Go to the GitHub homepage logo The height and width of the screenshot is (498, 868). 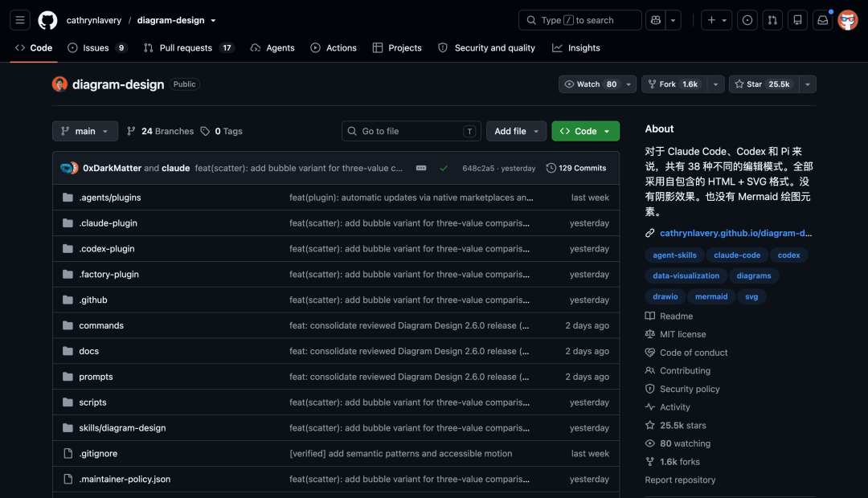tap(47, 20)
